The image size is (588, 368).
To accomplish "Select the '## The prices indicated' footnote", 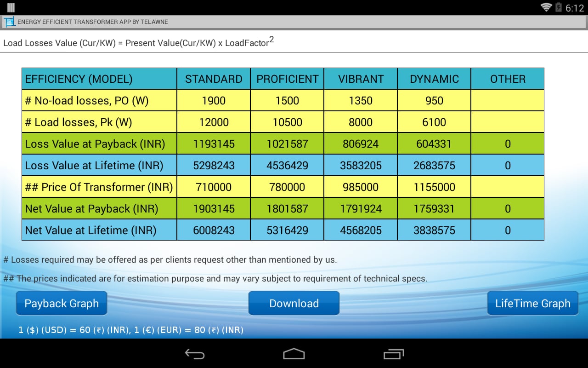I will (215, 278).
